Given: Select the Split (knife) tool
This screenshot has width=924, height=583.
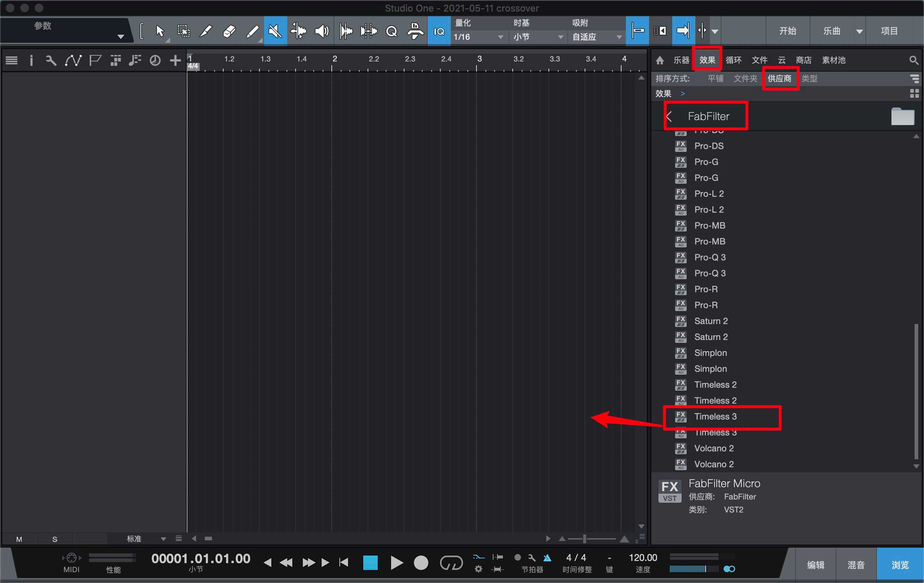Looking at the screenshot, I should tap(206, 31).
